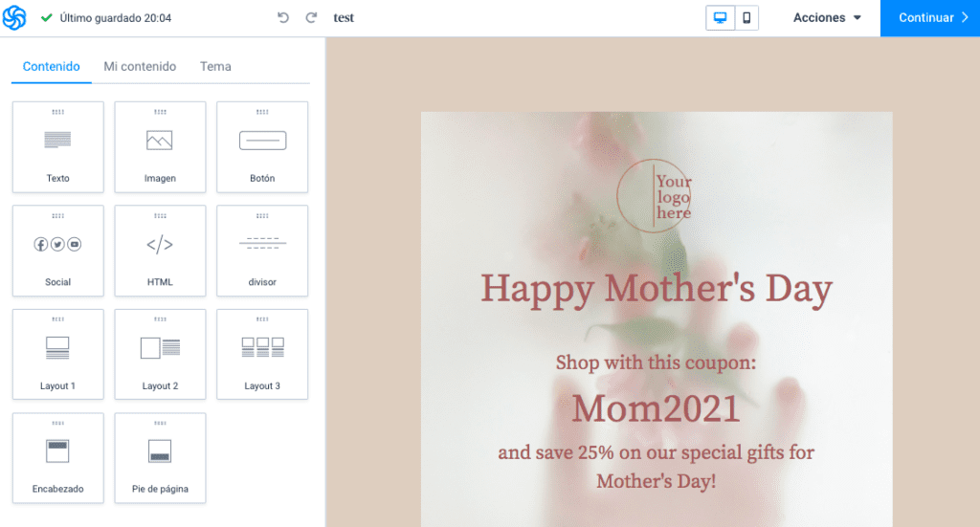Select the Texto content block
The width and height of the screenshot is (980, 527).
click(x=58, y=146)
